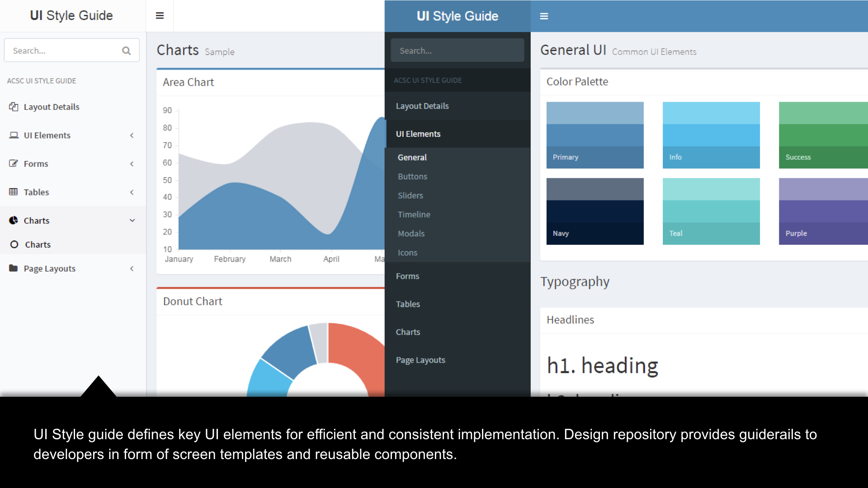This screenshot has width=868, height=488.
Task: Click the magnifier search icon in light sidebar
Action: coord(127,51)
